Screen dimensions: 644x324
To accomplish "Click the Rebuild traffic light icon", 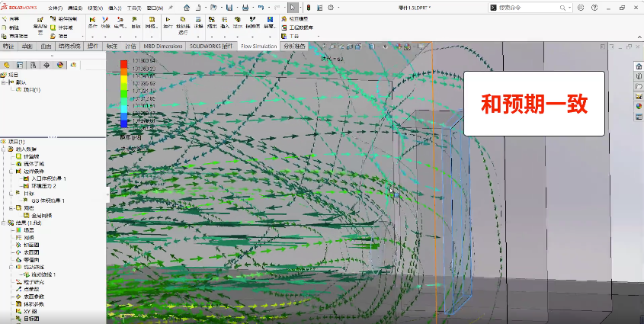I will click(308, 8).
